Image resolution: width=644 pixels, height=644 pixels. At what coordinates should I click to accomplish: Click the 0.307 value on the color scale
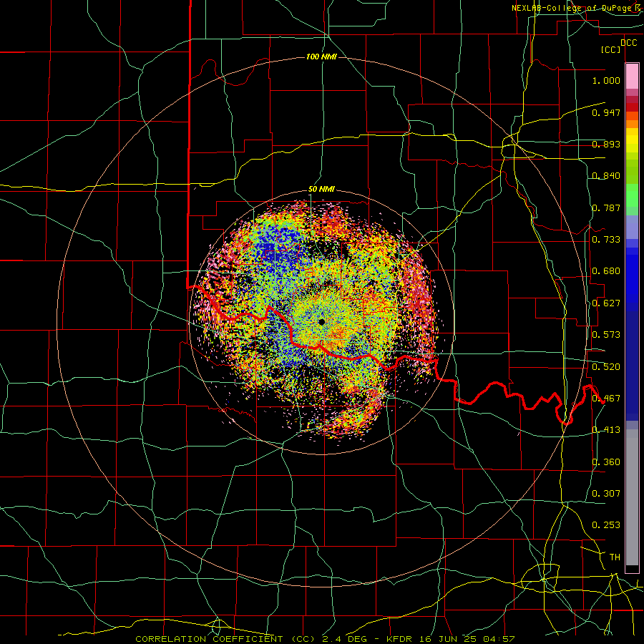(x=606, y=494)
